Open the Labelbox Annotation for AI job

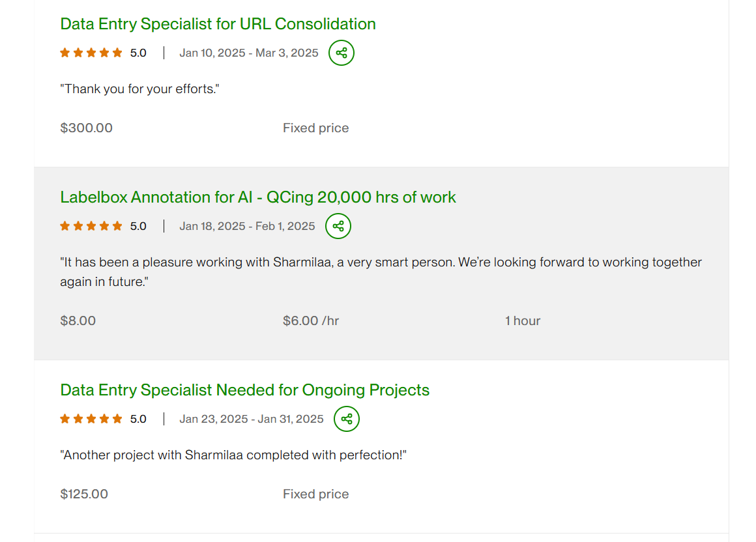tap(258, 197)
